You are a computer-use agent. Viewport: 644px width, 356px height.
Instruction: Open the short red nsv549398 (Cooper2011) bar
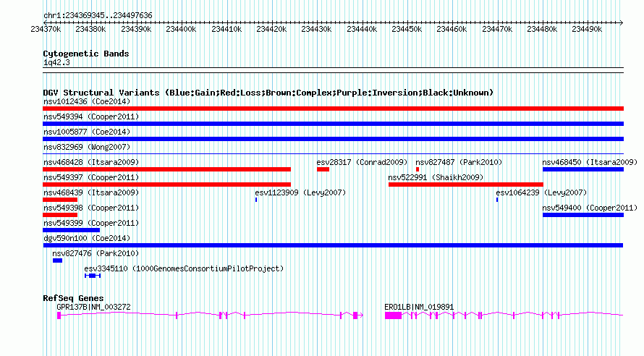60,215
